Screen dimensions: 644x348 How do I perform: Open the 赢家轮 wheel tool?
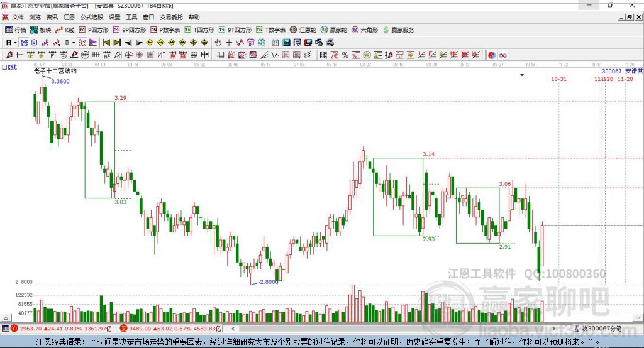tap(334, 30)
